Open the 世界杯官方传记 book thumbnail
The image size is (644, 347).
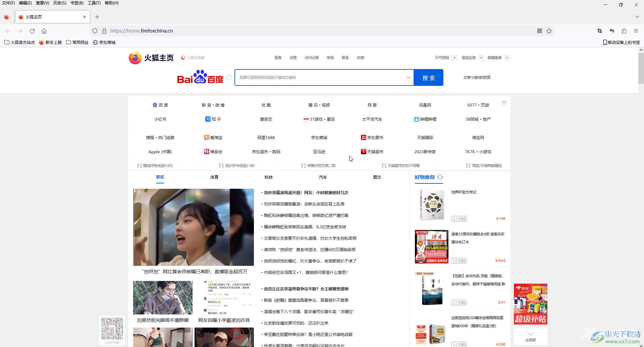coord(432,205)
